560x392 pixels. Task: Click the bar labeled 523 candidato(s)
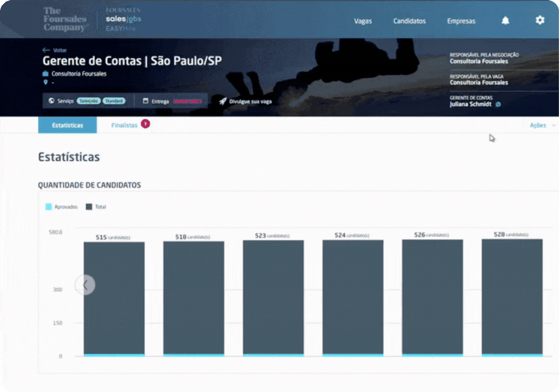[x=274, y=298]
